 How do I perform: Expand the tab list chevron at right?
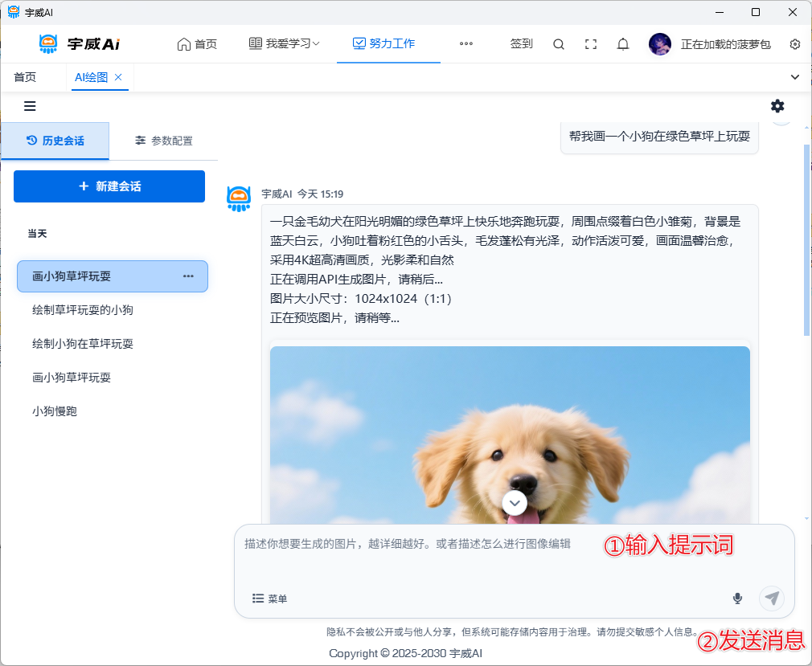pos(795,77)
